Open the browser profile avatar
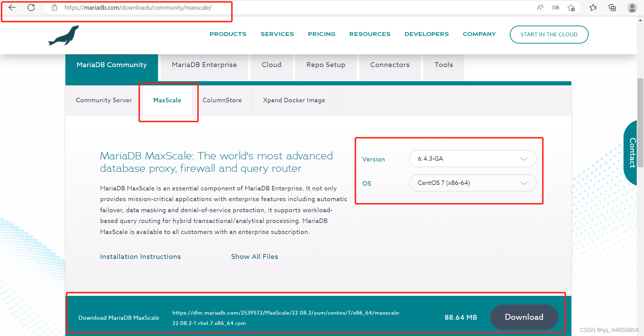The width and height of the screenshot is (644, 336). click(632, 8)
